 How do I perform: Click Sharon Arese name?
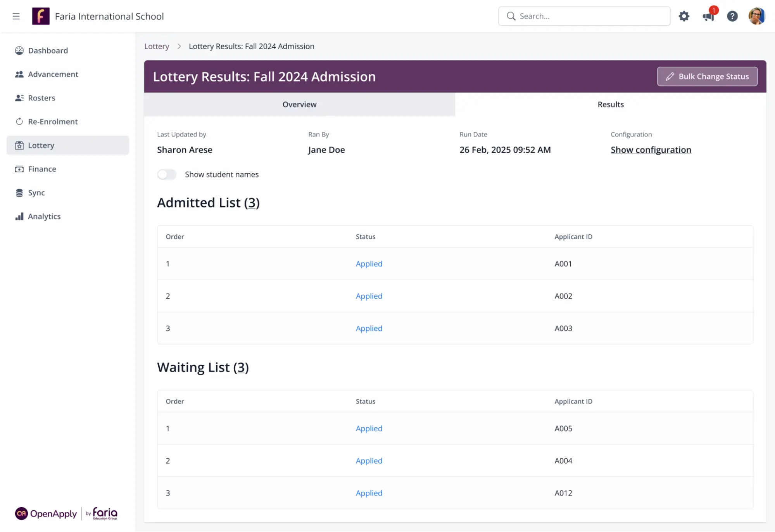coord(185,150)
